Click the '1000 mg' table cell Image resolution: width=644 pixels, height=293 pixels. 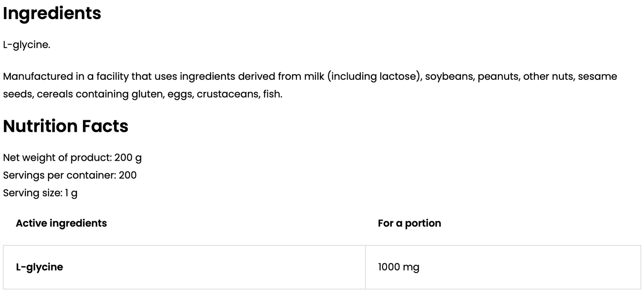398,267
